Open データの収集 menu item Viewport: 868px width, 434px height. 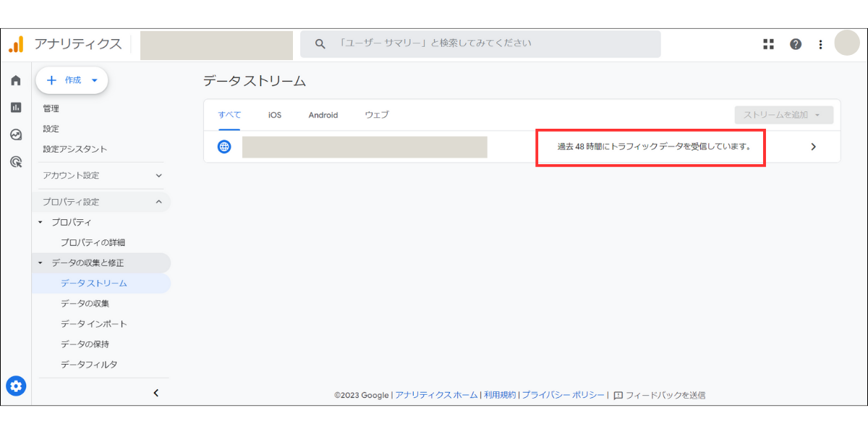(x=85, y=303)
